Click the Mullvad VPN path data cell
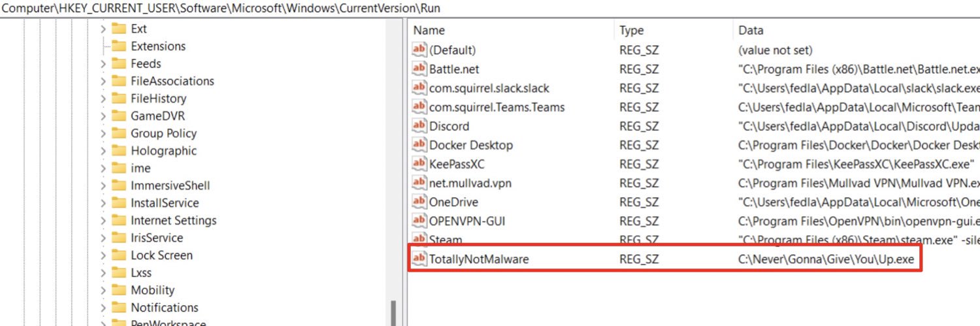 858,183
